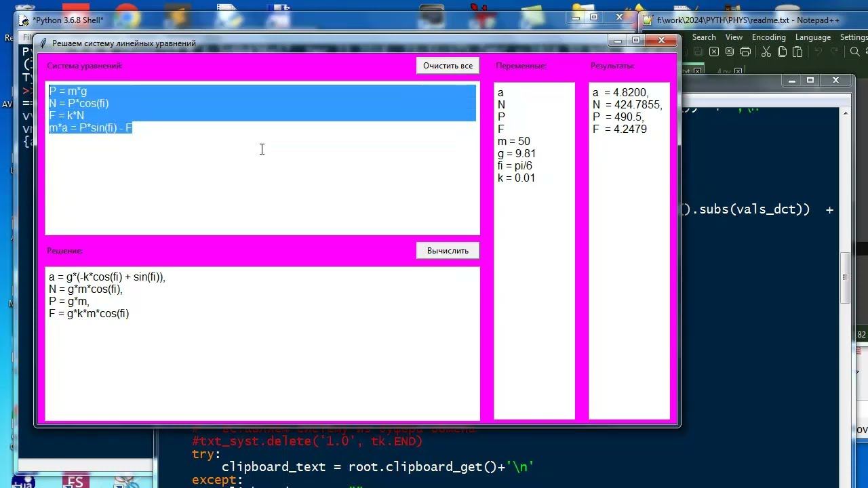Click the result 'a = 4.8200,'
The width and height of the screenshot is (868, 488).
pos(620,93)
